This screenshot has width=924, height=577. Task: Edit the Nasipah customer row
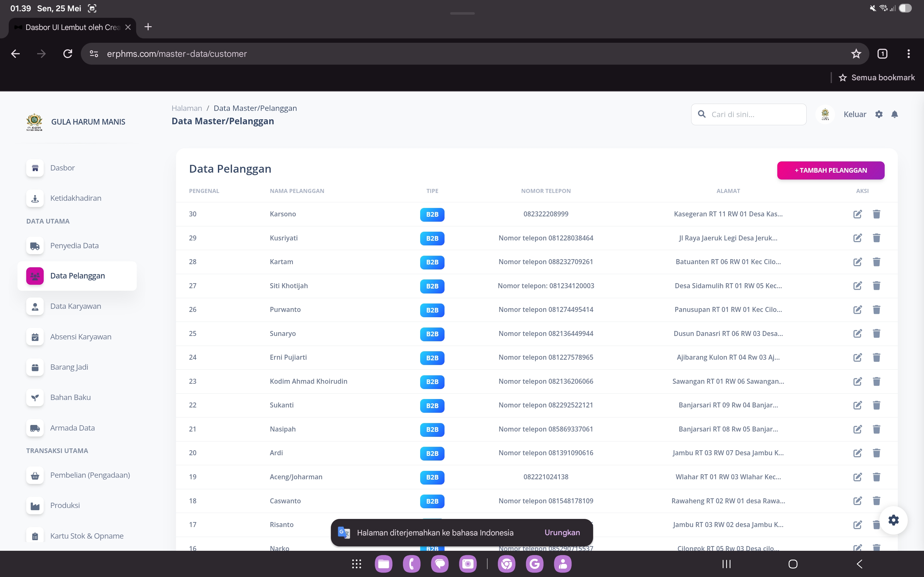[857, 429]
